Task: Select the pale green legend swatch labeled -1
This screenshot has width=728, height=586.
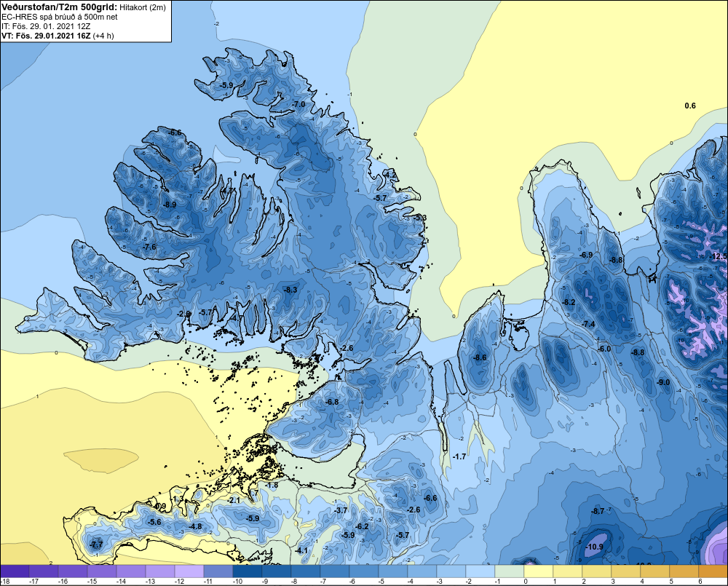Action: click(510, 571)
